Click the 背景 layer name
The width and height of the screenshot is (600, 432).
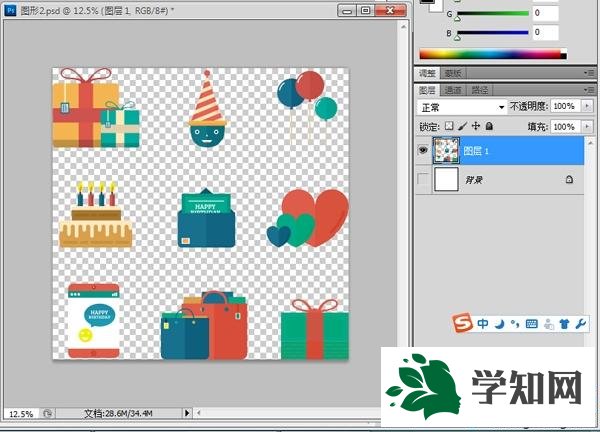474,179
